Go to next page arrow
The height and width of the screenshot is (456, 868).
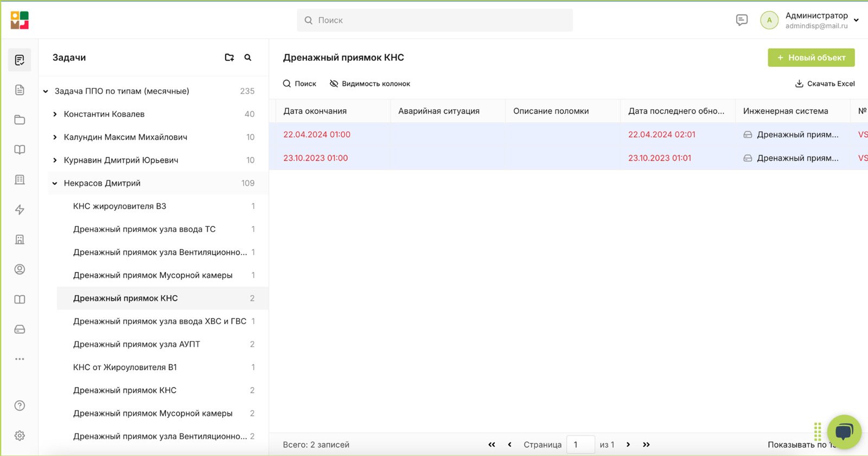tap(628, 445)
